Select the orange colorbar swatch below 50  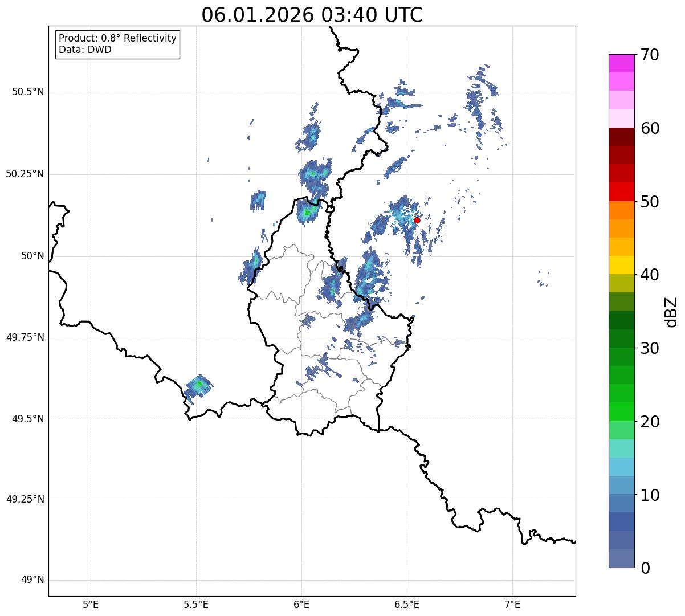click(x=621, y=210)
